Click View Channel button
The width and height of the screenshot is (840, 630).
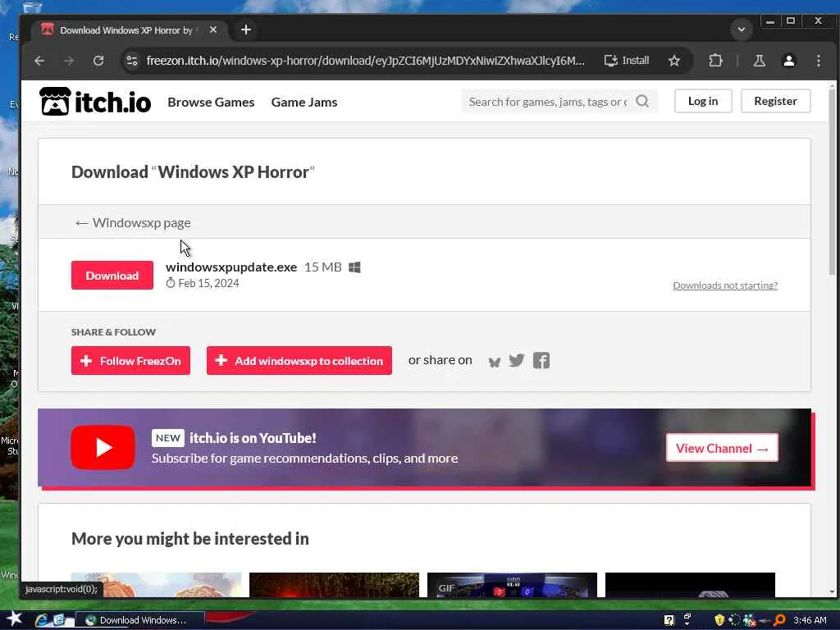[722, 448]
